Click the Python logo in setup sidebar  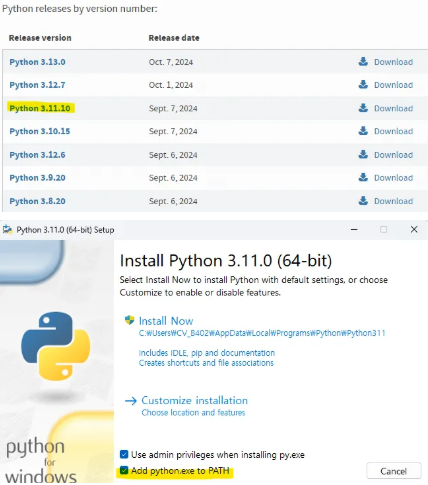56,346
